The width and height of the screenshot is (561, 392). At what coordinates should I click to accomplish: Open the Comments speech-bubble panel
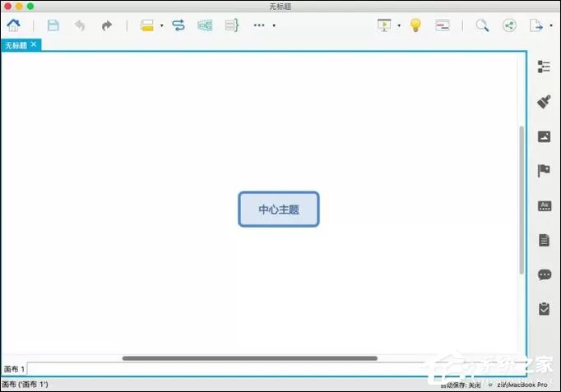click(x=545, y=274)
